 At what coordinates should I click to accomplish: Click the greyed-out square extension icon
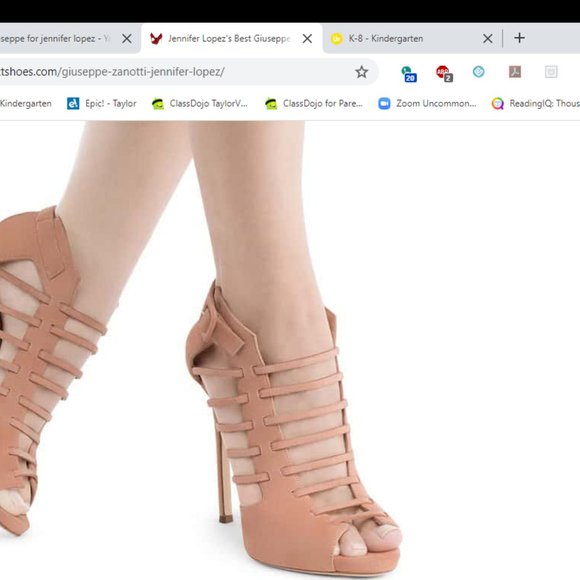pos(551,72)
